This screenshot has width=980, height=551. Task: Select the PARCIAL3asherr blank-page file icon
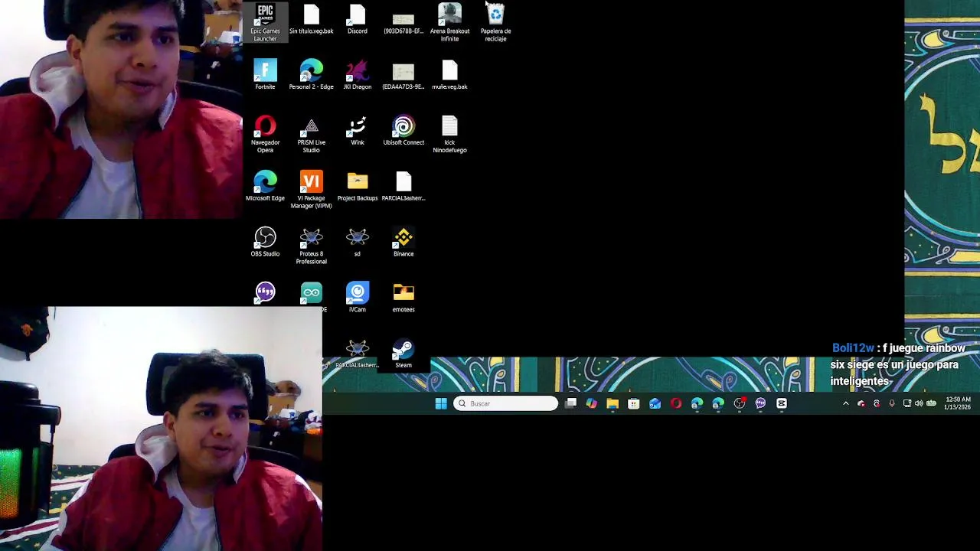403,187
